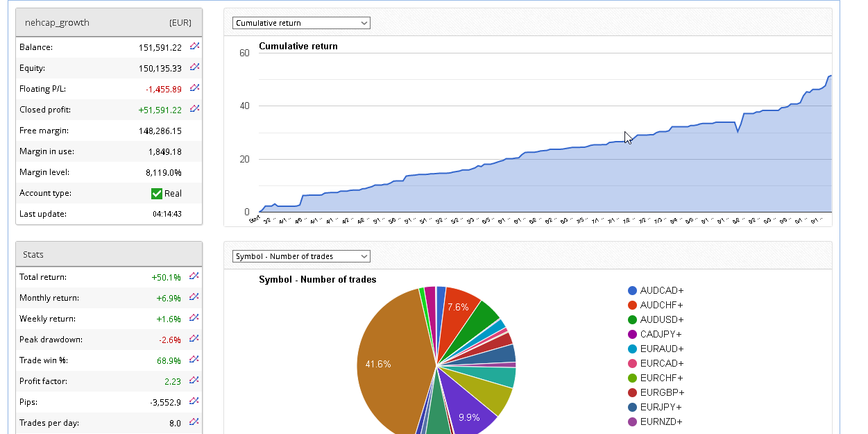Open the Cumulative return dropdown
The height and width of the screenshot is (434, 868).
pyautogui.click(x=301, y=23)
